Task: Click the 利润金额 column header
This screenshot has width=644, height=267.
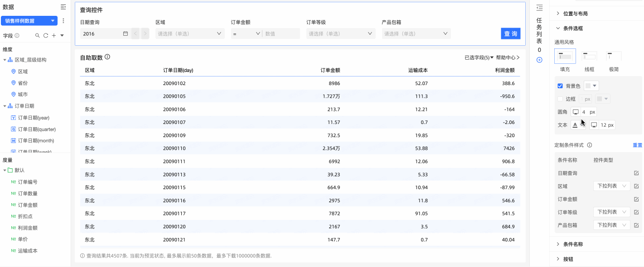Action: 505,70
